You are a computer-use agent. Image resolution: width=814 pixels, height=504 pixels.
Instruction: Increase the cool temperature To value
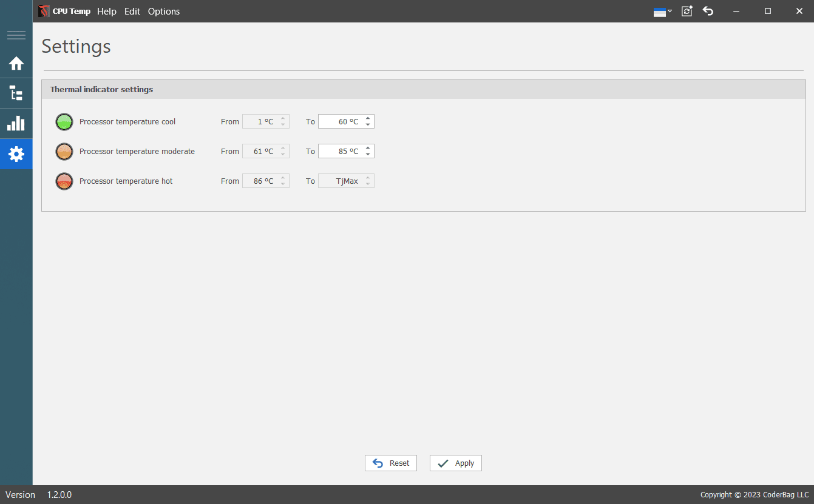368,118
